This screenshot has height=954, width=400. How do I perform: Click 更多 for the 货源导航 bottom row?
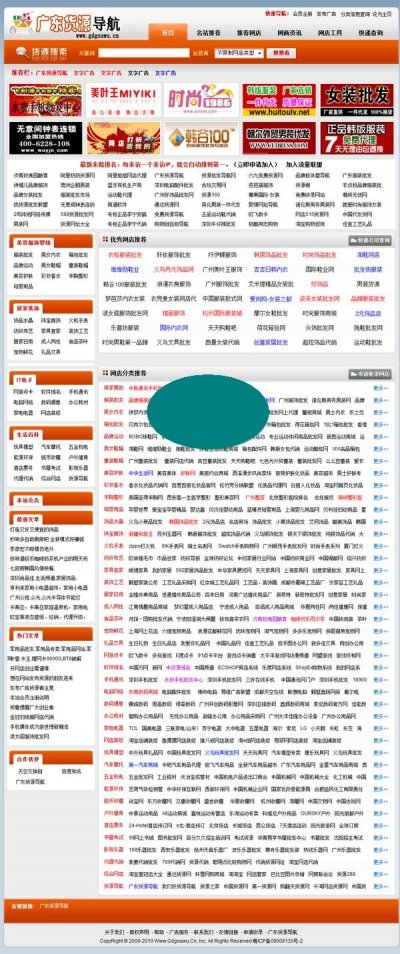point(381,886)
